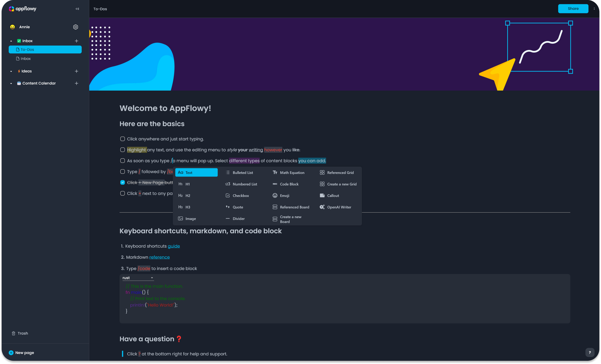Select OpenAI Writer from the menu
The image size is (601, 364).
(339, 207)
